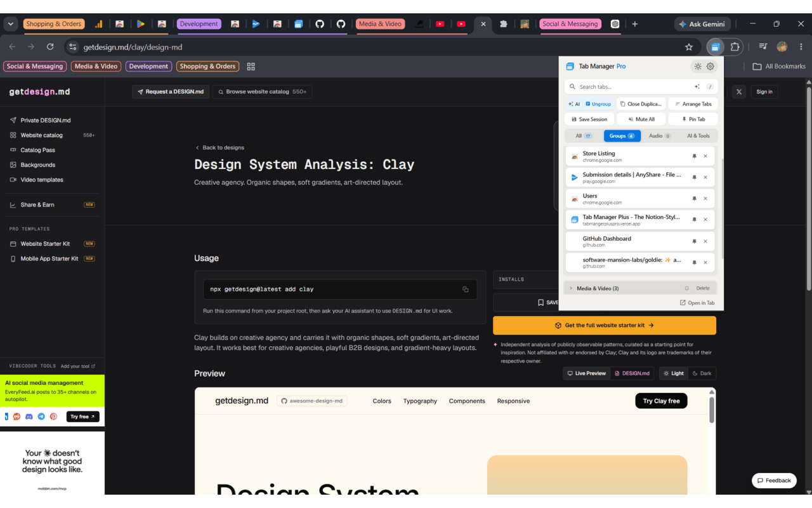812x508 pixels.
Task: Bookmark this page with the star icon
Action: point(689,47)
